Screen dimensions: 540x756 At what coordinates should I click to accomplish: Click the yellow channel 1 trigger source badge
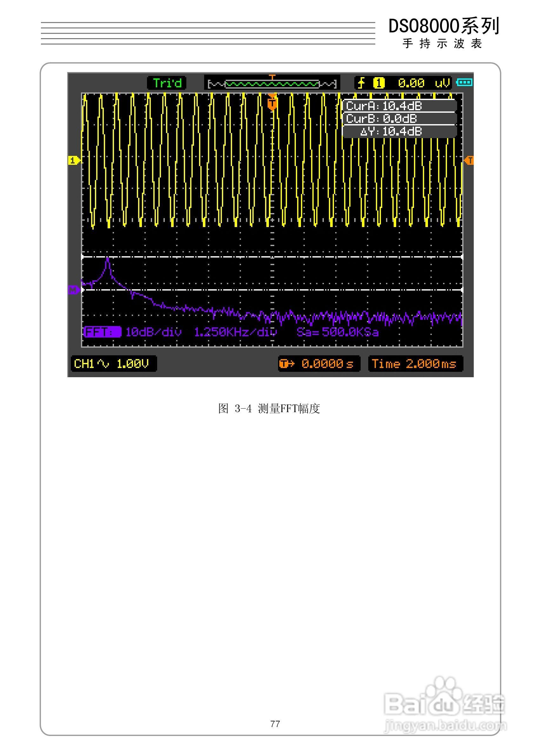coord(379,83)
